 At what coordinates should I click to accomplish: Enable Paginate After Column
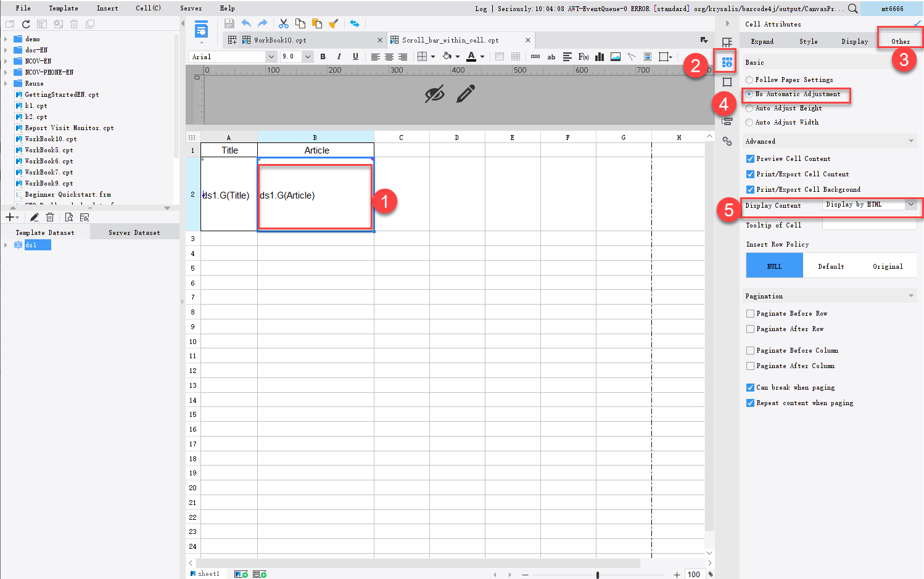(750, 366)
